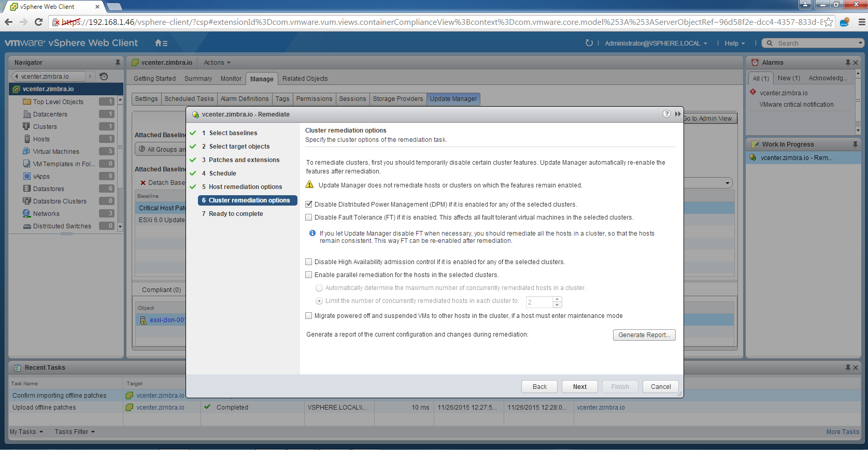Show New (1) alarms tab
Image resolution: width=868 pixels, height=450 pixels.
(x=789, y=78)
